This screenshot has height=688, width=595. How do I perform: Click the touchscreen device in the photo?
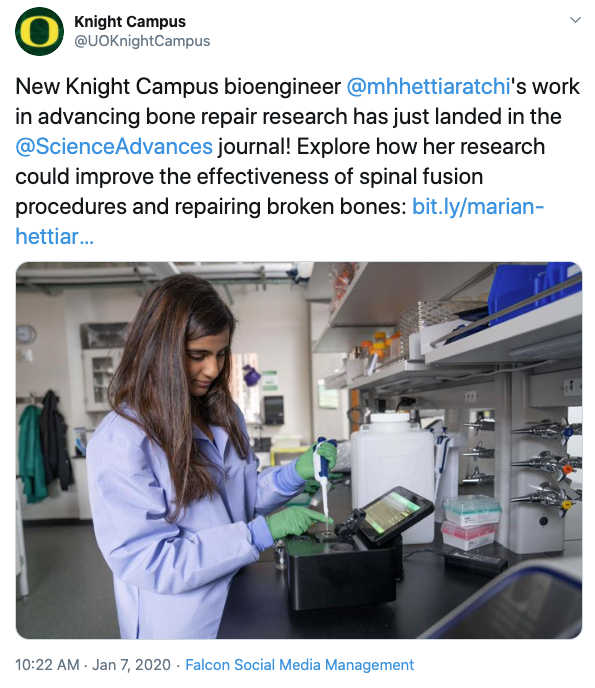393,511
